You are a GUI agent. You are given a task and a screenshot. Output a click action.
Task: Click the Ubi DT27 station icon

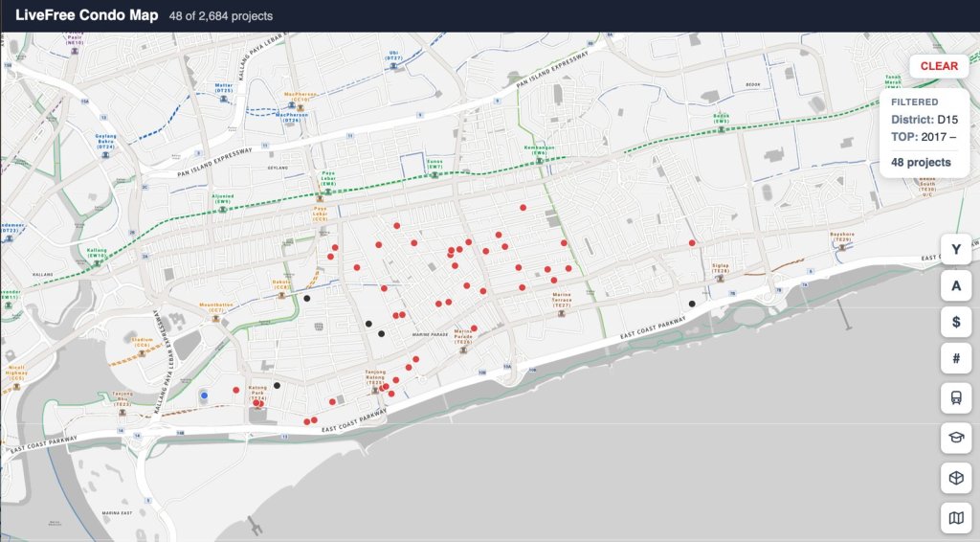(393, 66)
